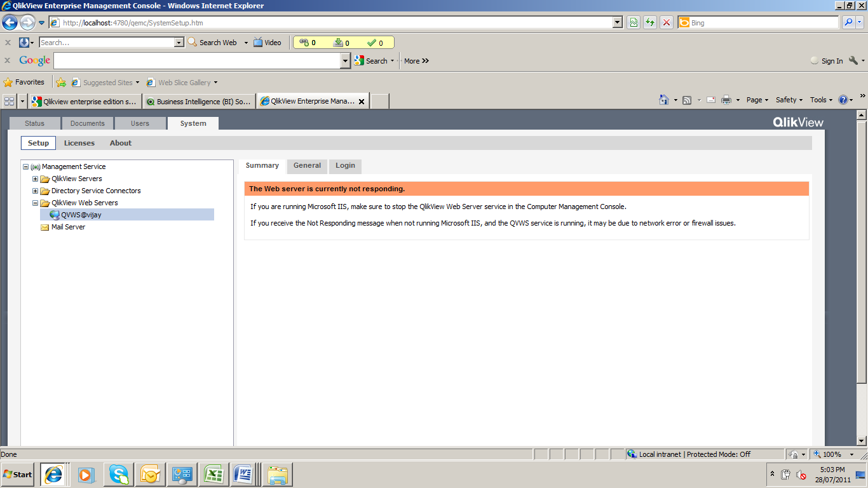Image resolution: width=868 pixels, height=488 pixels.
Task: Select the Summary tab
Action: (x=262, y=166)
